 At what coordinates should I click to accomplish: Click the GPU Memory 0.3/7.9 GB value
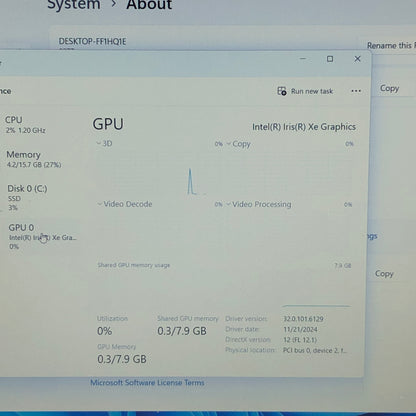122,359
